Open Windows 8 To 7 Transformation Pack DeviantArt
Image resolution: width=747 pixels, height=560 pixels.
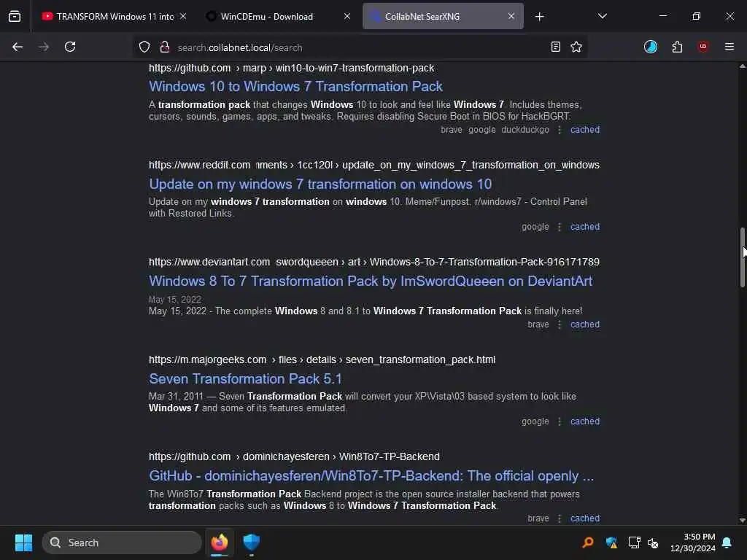point(371,281)
